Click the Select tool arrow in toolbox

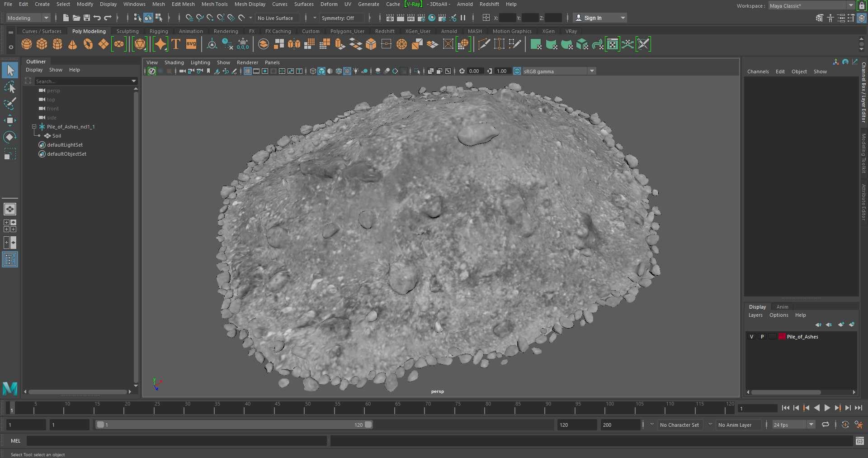coord(10,70)
